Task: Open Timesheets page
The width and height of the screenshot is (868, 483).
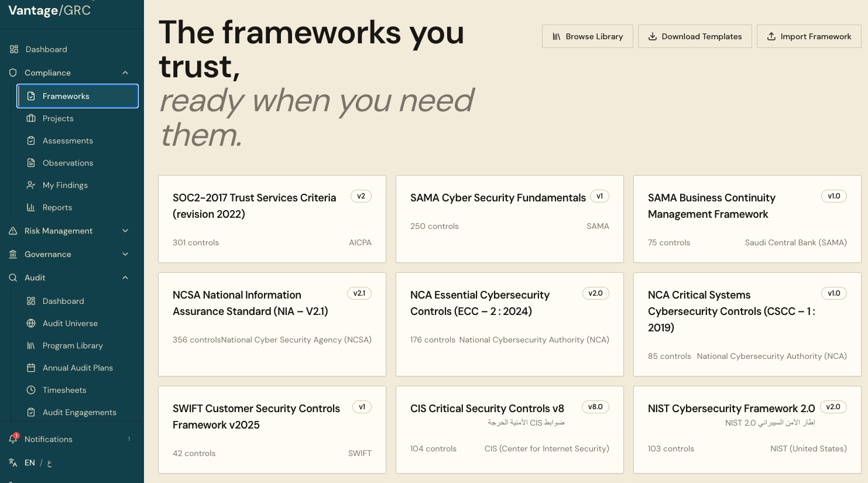Action: 78,390
